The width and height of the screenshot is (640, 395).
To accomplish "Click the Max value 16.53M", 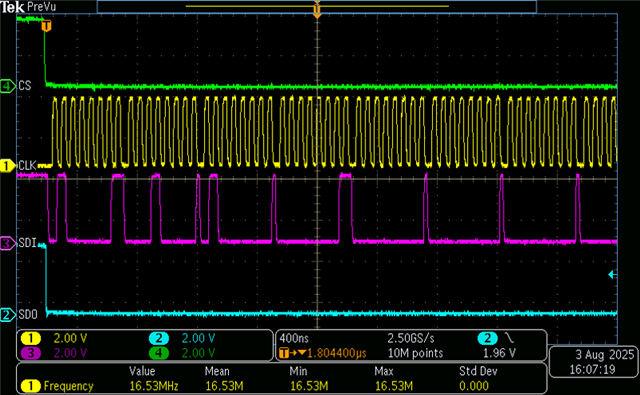I will pos(394,386).
